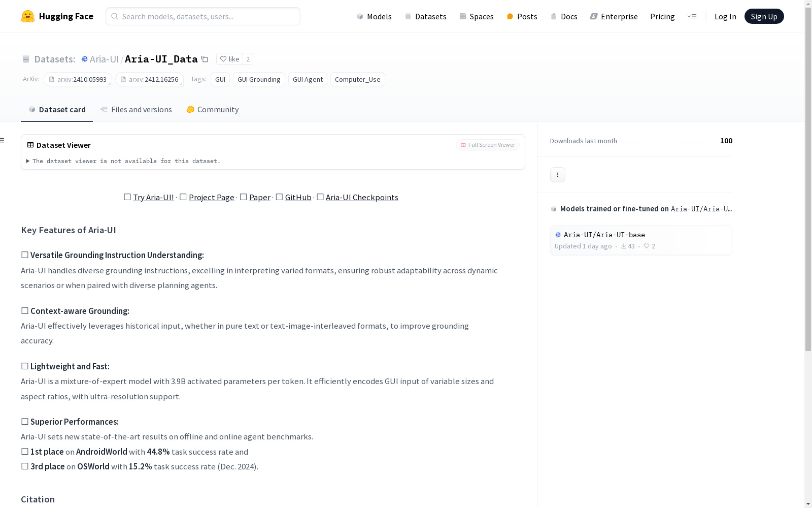The height and width of the screenshot is (508, 812).
Task: Expand the dataset viewer unavailable message
Action: [x=123, y=161]
